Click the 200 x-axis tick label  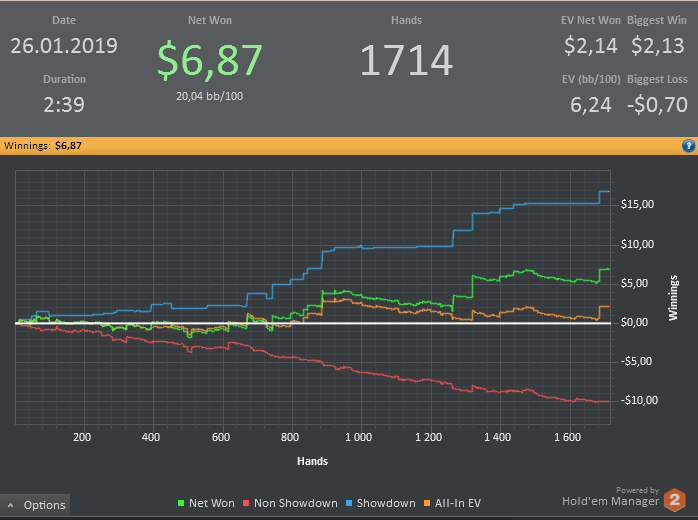(82, 437)
